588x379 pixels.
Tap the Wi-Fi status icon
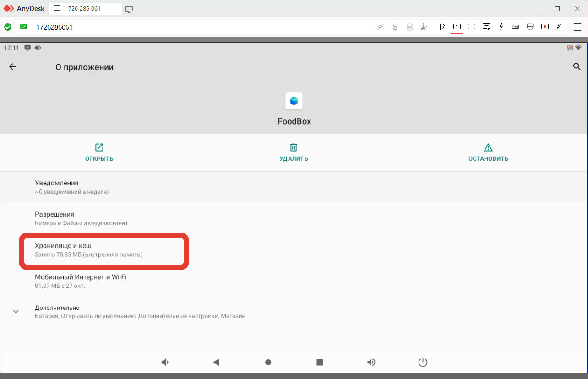pyautogui.click(x=578, y=48)
